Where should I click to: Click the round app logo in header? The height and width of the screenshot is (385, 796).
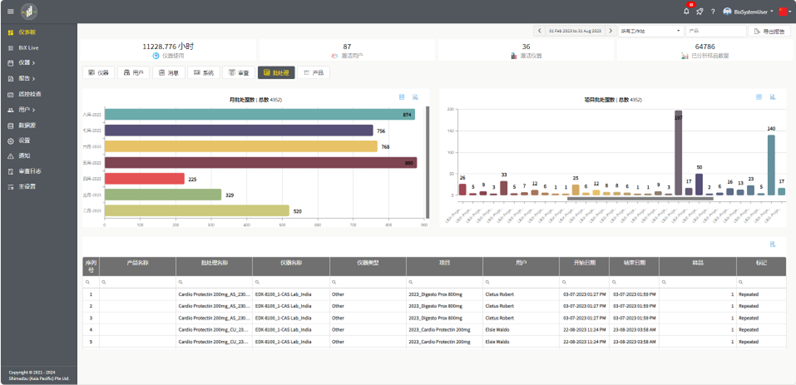coord(29,11)
